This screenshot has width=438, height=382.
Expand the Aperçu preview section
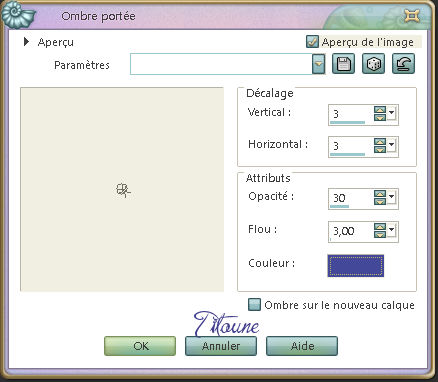pyautogui.click(x=27, y=42)
